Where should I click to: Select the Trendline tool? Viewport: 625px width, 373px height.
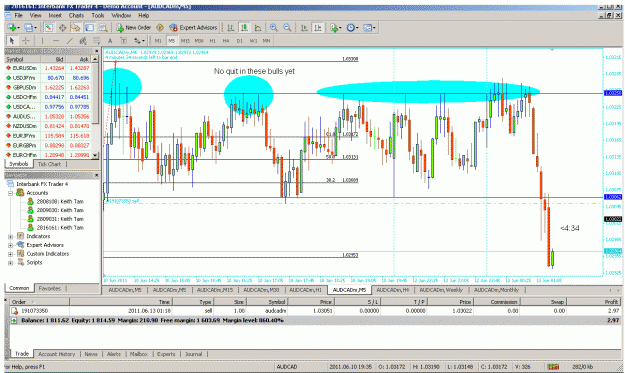70,41
